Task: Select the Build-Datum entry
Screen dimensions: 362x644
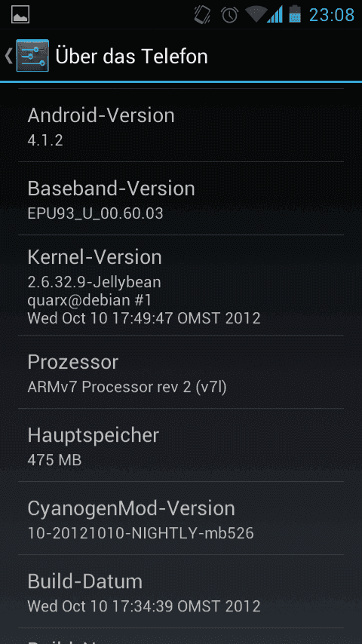Action: (x=181, y=591)
